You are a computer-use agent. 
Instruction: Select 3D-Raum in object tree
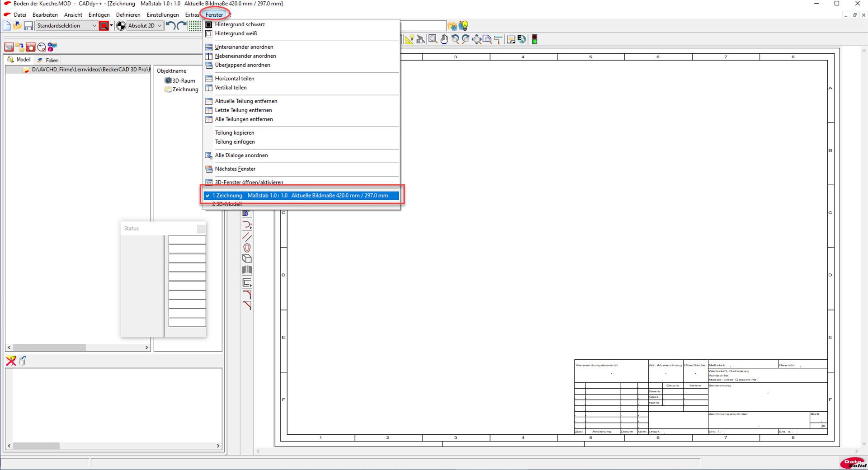pos(180,80)
